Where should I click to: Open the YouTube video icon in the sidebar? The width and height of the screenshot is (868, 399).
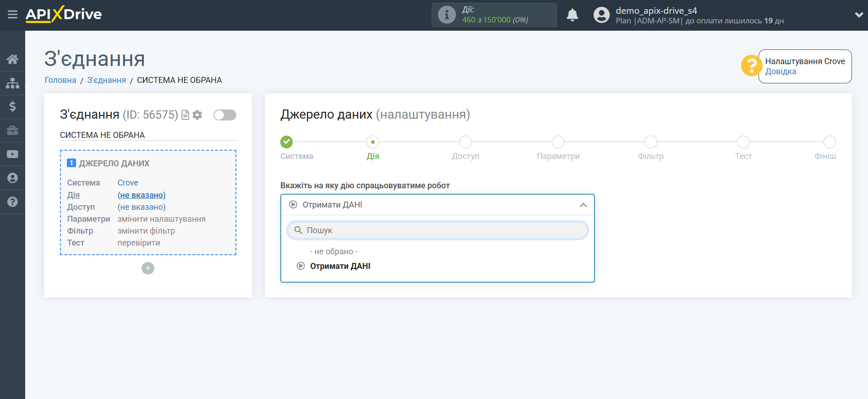point(12,154)
